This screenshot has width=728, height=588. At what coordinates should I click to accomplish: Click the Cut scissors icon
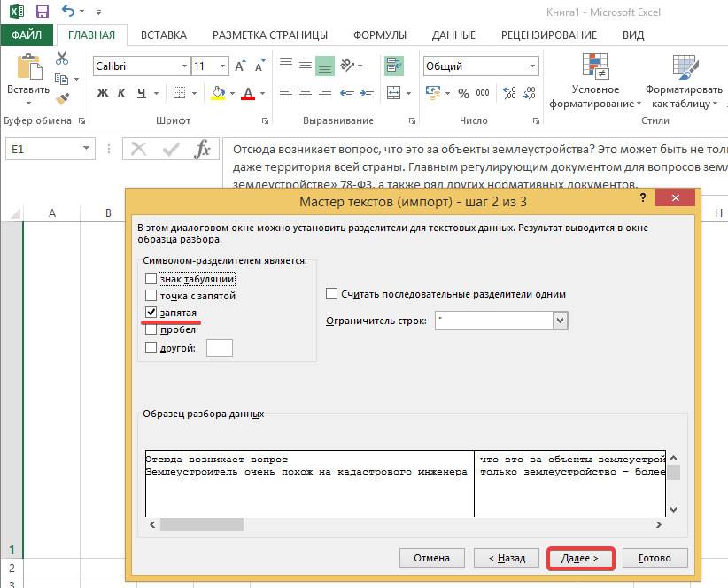click(62, 58)
